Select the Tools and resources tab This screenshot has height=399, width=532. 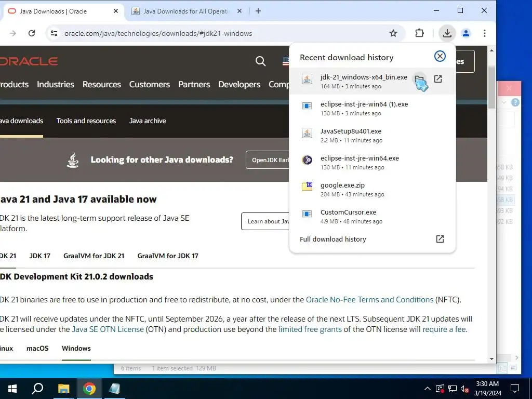[x=86, y=121]
